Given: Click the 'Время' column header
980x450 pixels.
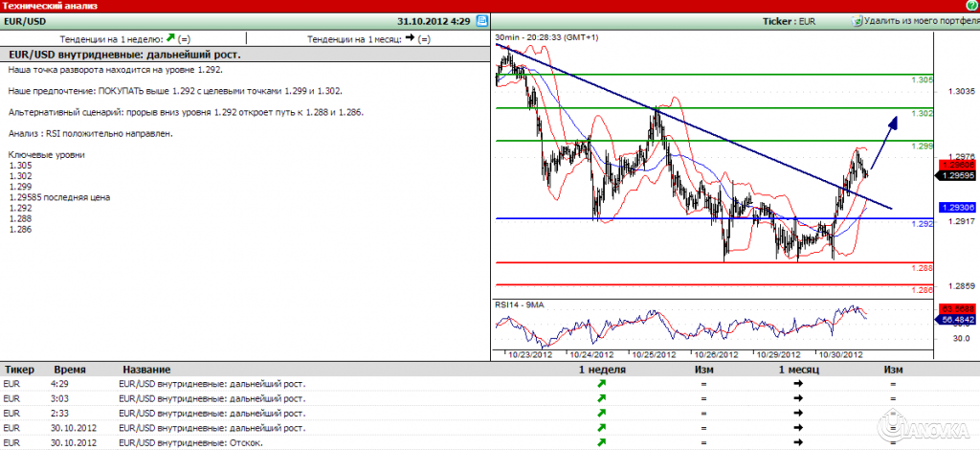Looking at the screenshot, I should 70,370.
